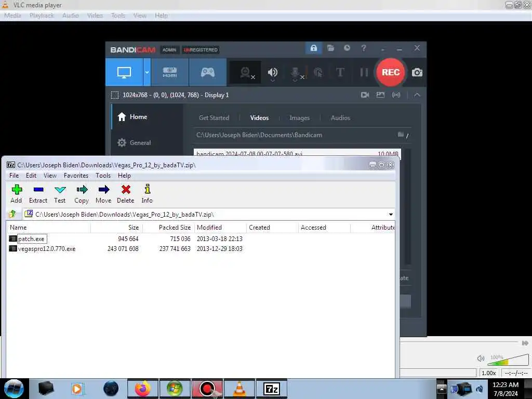Screen dimensions: 532x399
Task: Open 7-Zip Favorites menu
Action: (x=76, y=176)
